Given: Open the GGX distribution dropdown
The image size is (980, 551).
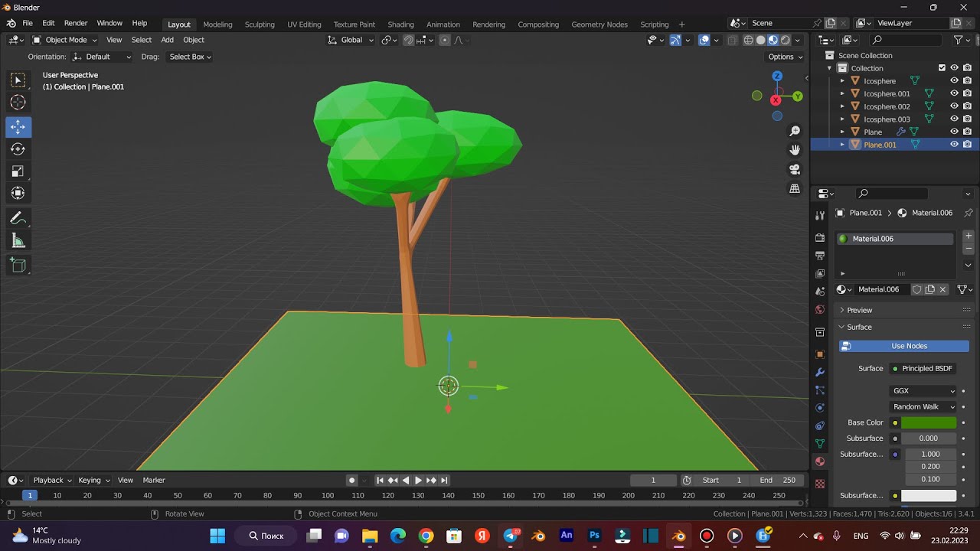Looking at the screenshot, I should point(924,391).
